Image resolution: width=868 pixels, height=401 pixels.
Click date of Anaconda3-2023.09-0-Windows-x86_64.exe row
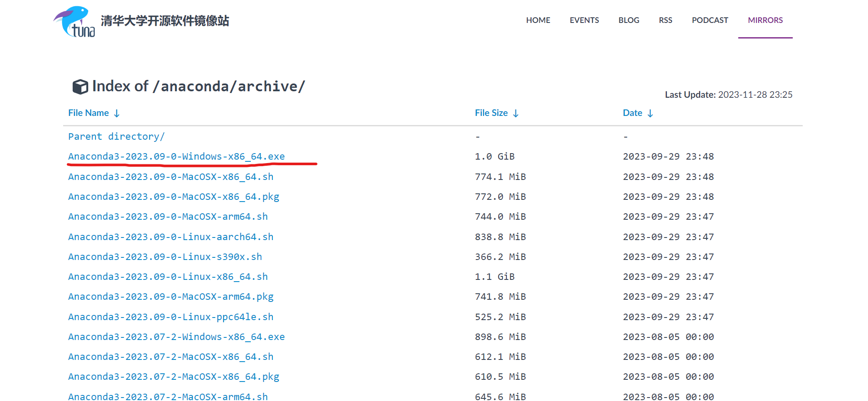(x=668, y=157)
